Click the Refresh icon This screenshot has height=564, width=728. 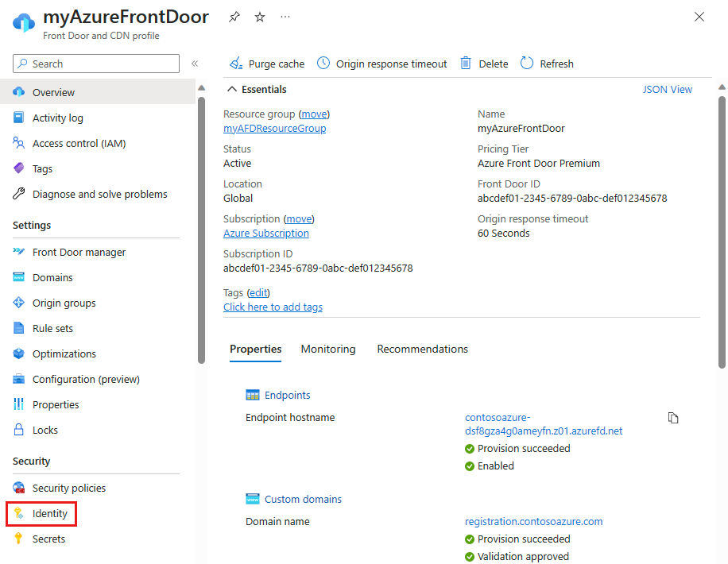coord(527,63)
